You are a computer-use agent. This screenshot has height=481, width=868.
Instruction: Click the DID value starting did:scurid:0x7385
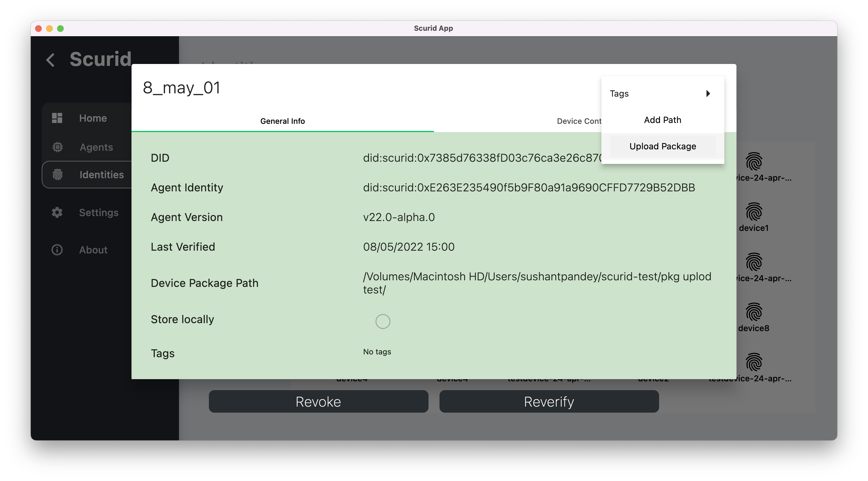pos(482,158)
